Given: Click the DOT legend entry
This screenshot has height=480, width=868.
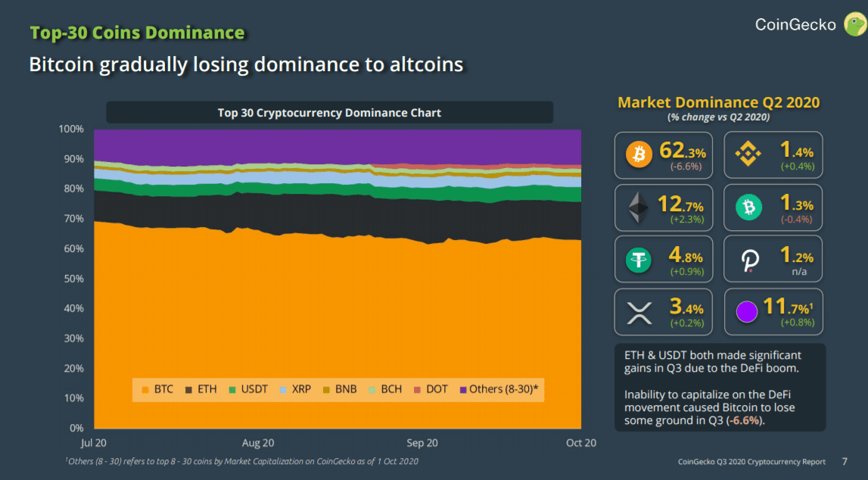Looking at the screenshot, I should click(x=431, y=389).
